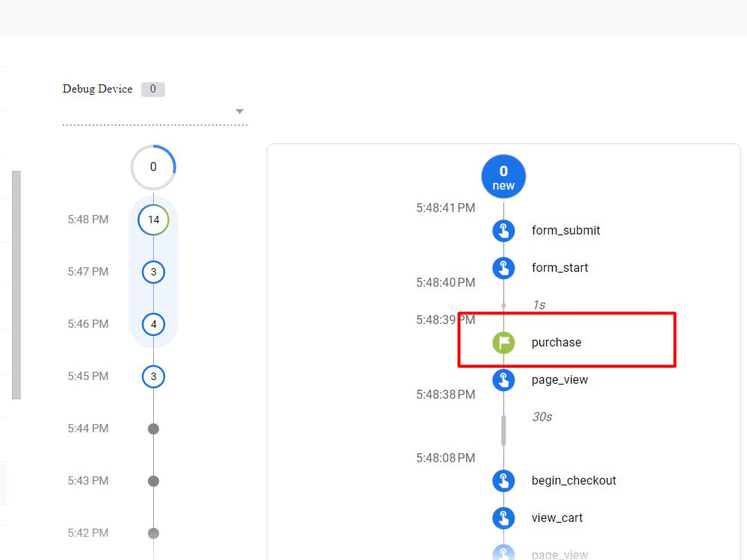Click the 1s gap label
Screen dimensions: 747x560
[539, 305]
